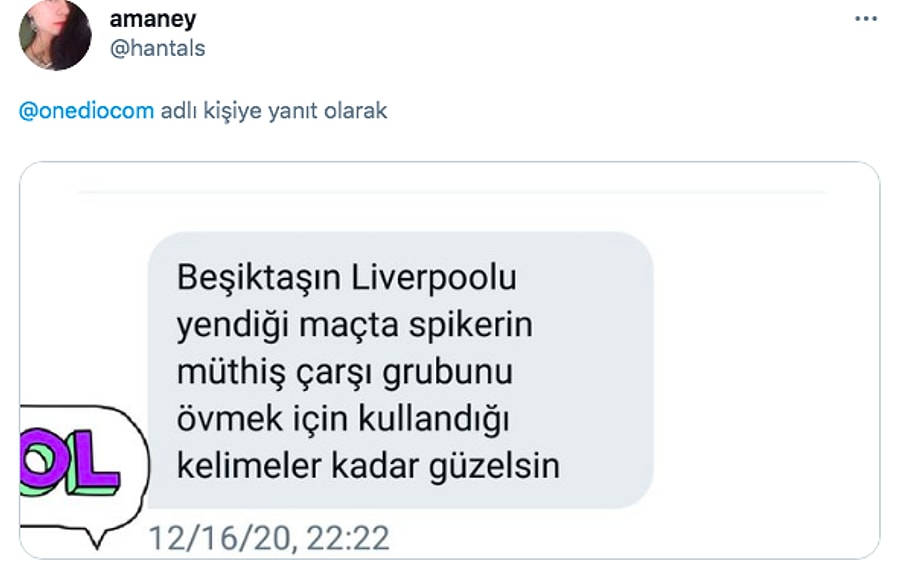Click the 'yendiği maçta spikerin' line

[355, 326]
